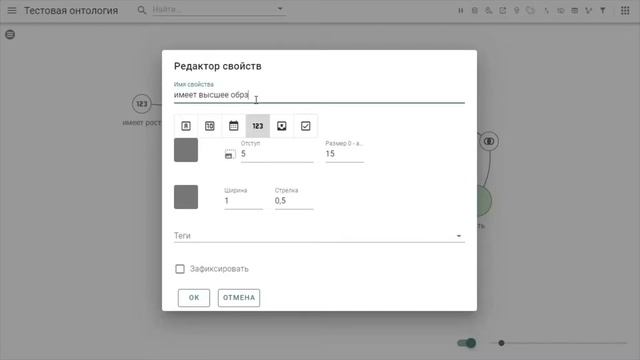
Task: Click the location pin toolbar icon
Action: tap(516, 11)
